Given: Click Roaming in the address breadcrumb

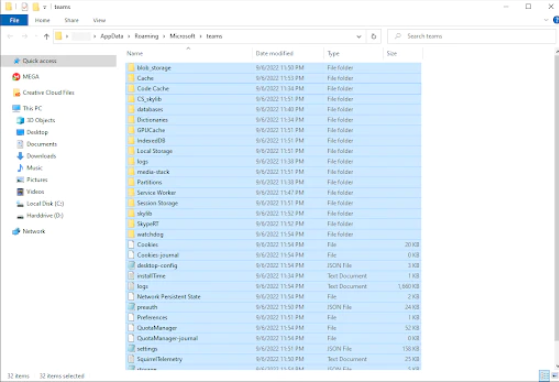Looking at the screenshot, I should click(x=146, y=36).
